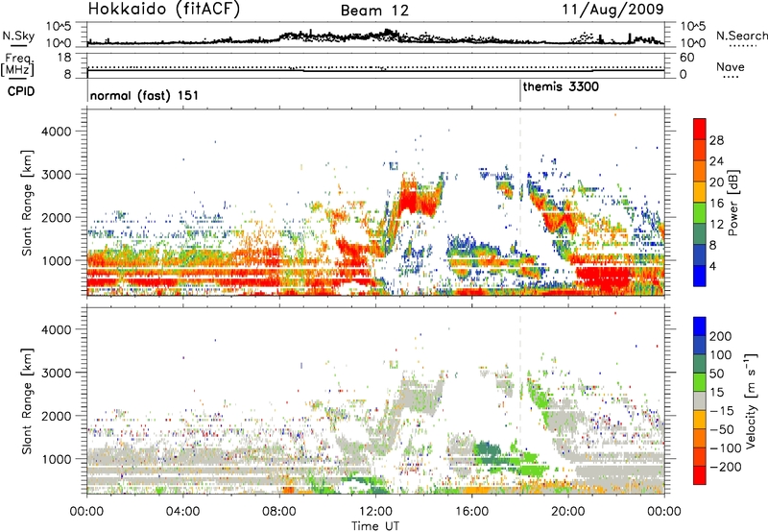The height and width of the screenshot is (532, 768).
Task: Click the red bottom segment of velocity colorbar
Action: [x=700, y=475]
